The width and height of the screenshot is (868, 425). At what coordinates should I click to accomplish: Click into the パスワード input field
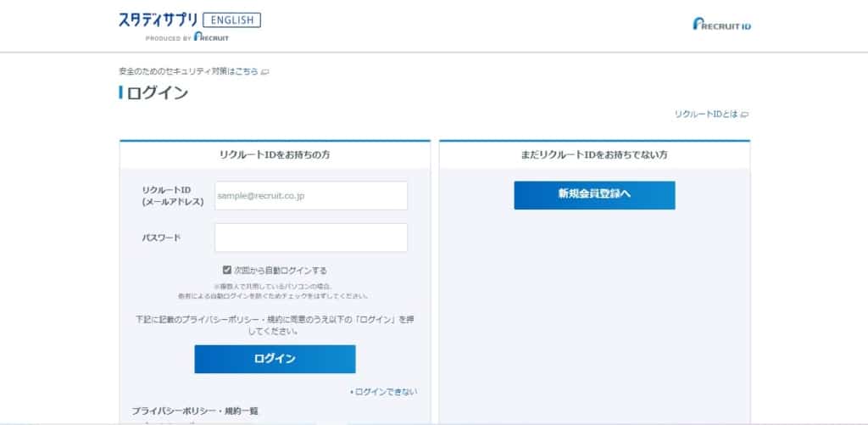tap(311, 238)
